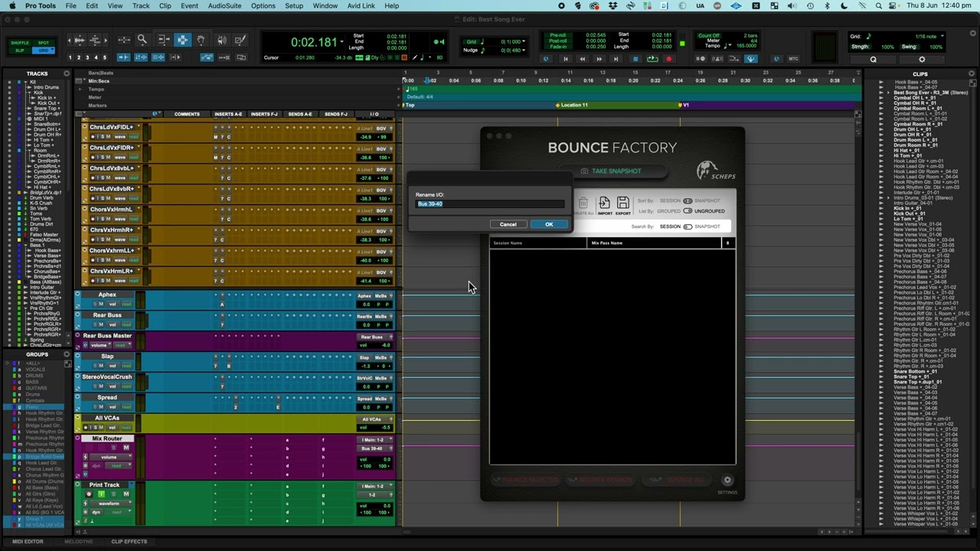
Task: Select the Zoomer magnifier tool
Action: point(142,39)
